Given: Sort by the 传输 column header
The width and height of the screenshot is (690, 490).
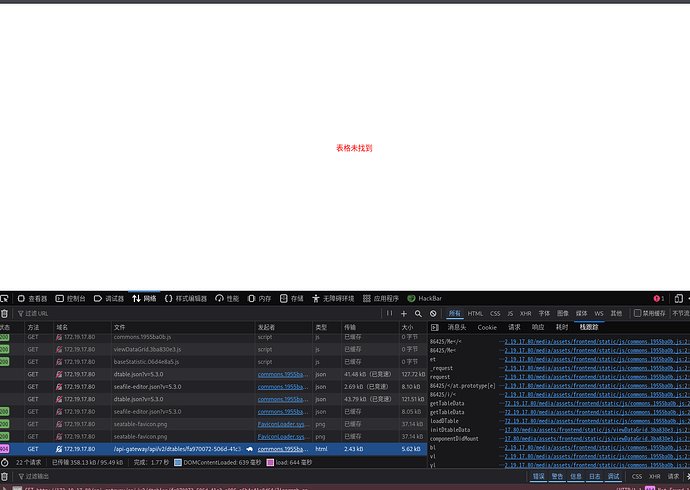Looking at the screenshot, I should (370, 327).
